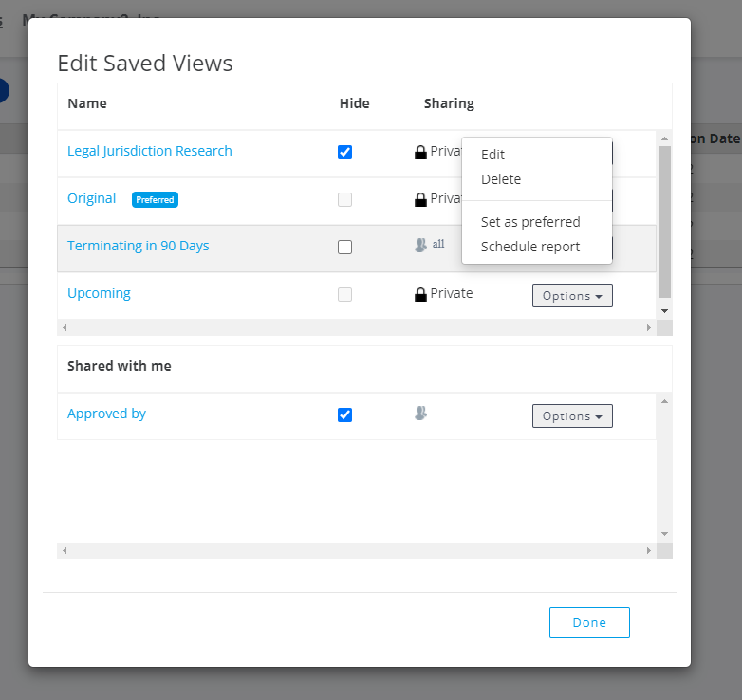Click the shared users icon in Approved by row
The width and height of the screenshot is (742, 700).
pos(420,414)
